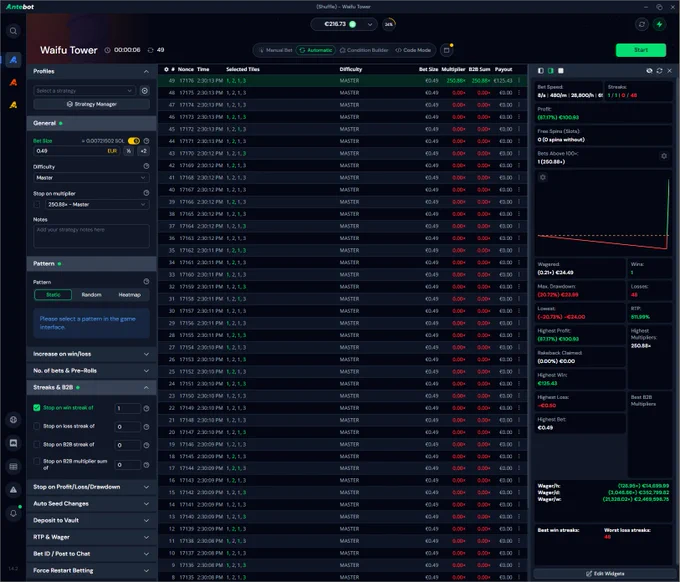This screenshot has width=680, height=582.
Task: Open the notifications bell icon
Action: pos(13,513)
